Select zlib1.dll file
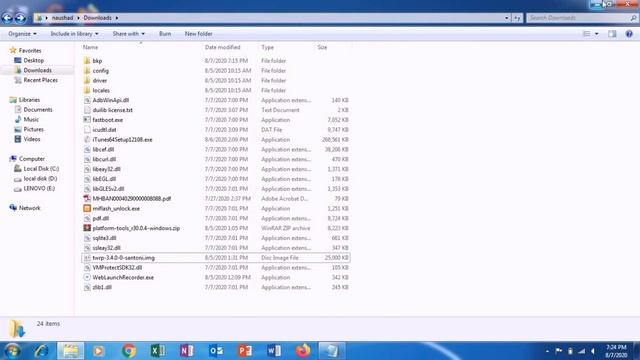The width and height of the screenshot is (640, 360). [x=102, y=287]
